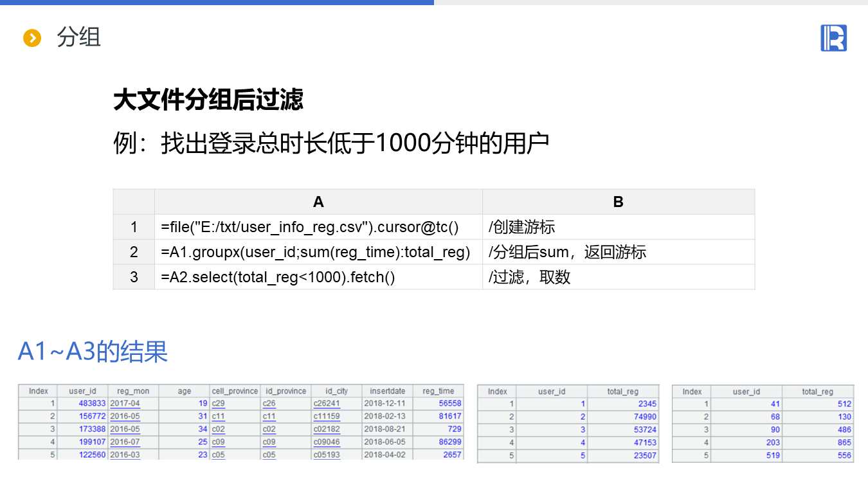
Task: Select row number 3 in the code grid
Action: pyautogui.click(x=134, y=277)
